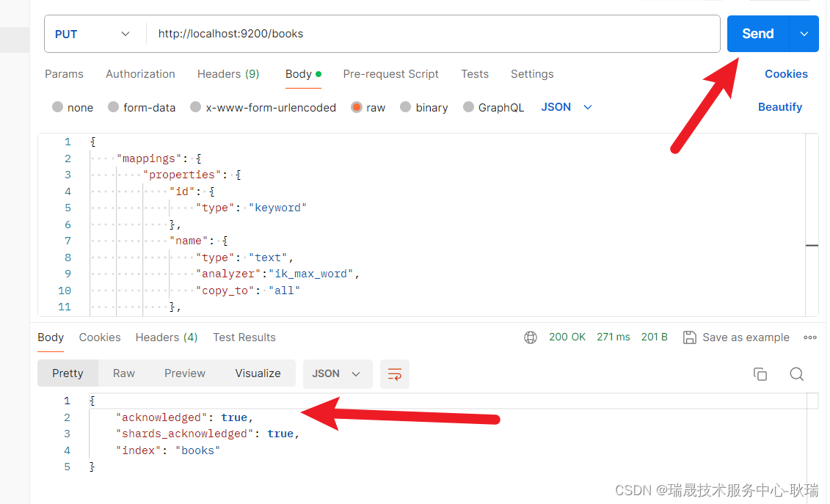Click line number 7 in request editor
This screenshot has width=830, height=504.
click(x=68, y=241)
